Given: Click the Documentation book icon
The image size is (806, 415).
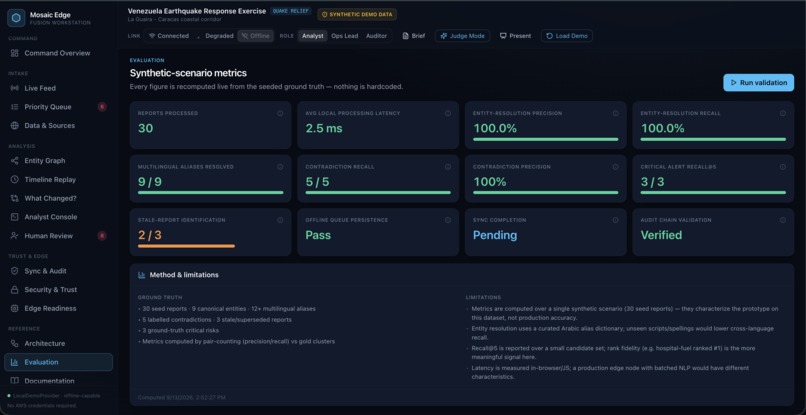Looking at the screenshot, I should tap(14, 381).
